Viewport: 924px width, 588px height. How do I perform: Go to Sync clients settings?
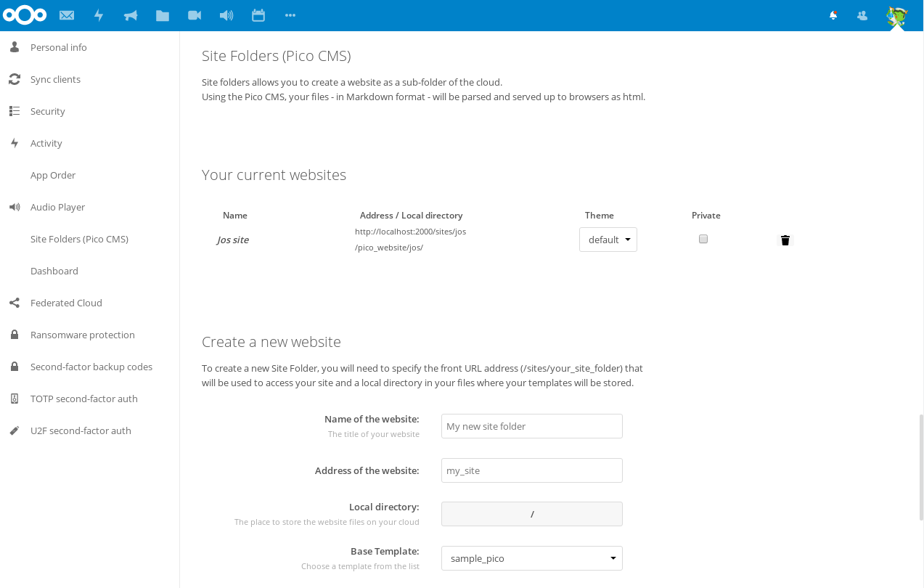pos(55,79)
